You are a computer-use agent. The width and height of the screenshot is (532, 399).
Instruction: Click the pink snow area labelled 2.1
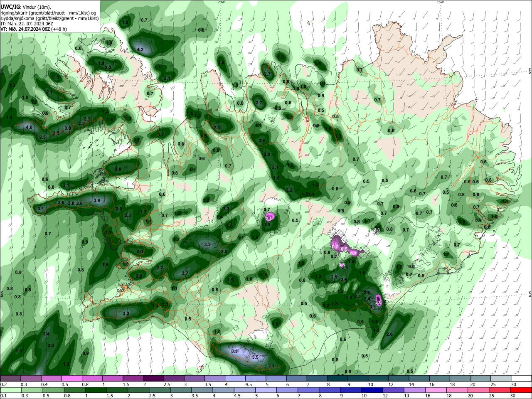[x=269, y=218]
